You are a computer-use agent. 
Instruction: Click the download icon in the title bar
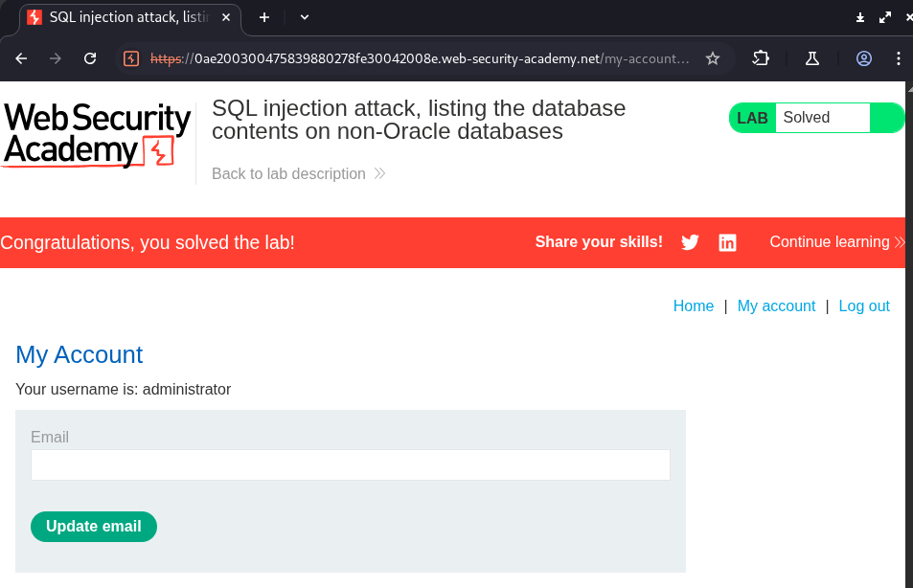[860, 17]
